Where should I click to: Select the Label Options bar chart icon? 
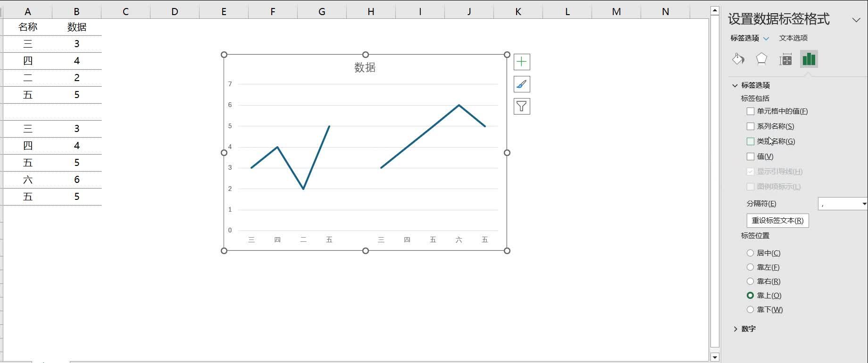click(x=809, y=59)
